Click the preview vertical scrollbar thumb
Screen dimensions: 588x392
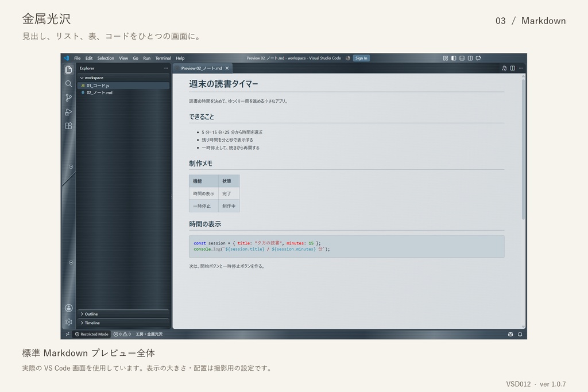523,149
